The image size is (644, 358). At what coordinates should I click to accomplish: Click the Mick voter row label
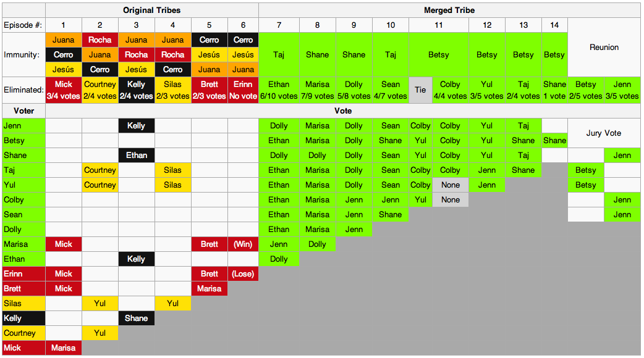click(x=24, y=348)
